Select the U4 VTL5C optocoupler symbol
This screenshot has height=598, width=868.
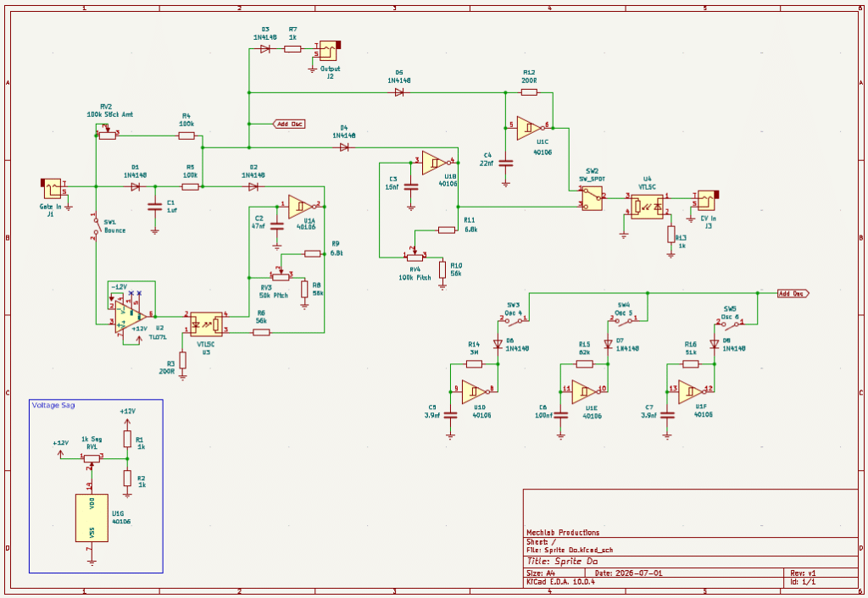tap(647, 207)
